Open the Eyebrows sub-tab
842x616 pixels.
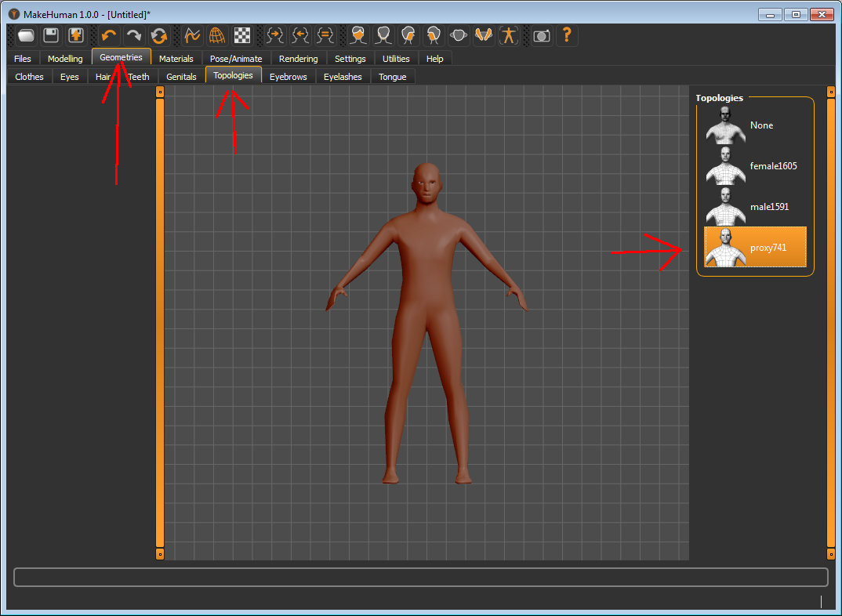click(x=289, y=77)
